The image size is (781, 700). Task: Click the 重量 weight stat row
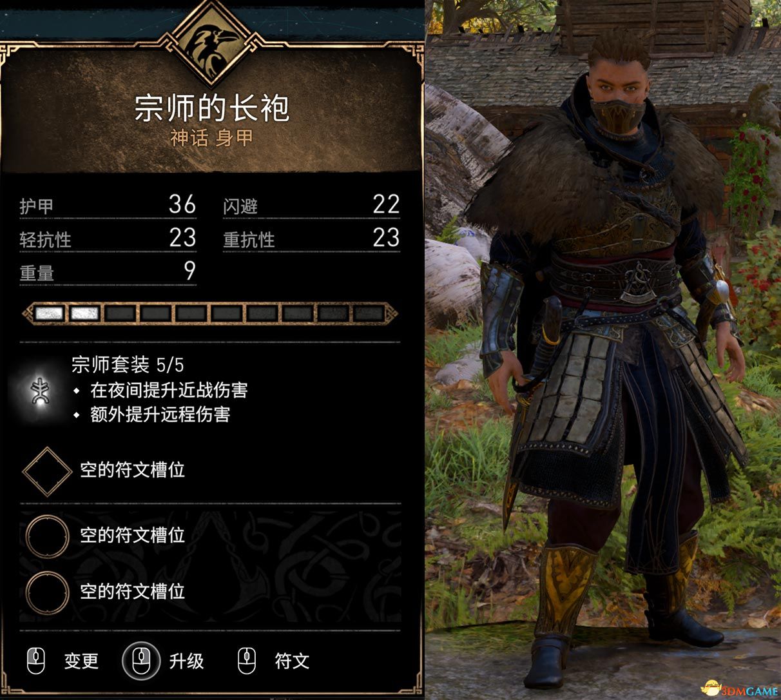108,271
